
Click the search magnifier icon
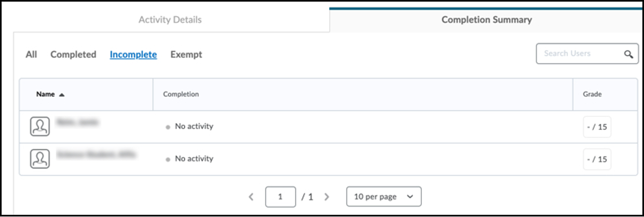pyautogui.click(x=628, y=54)
